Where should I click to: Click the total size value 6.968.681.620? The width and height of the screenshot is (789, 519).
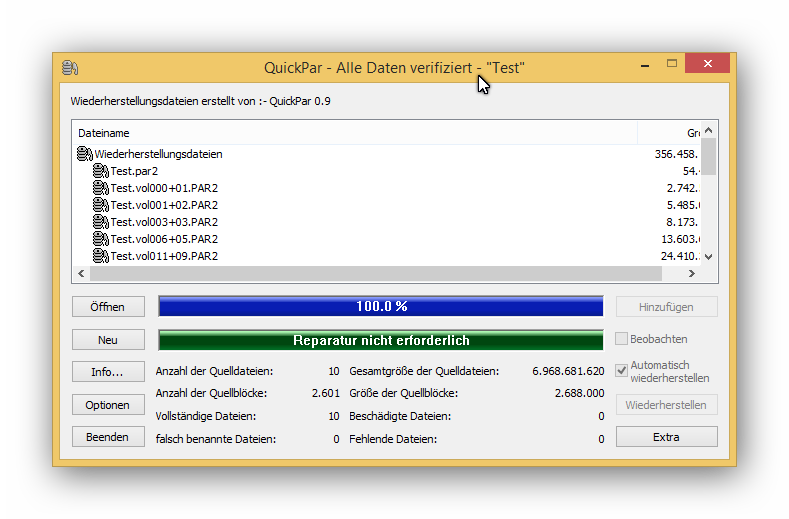(x=568, y=371)
